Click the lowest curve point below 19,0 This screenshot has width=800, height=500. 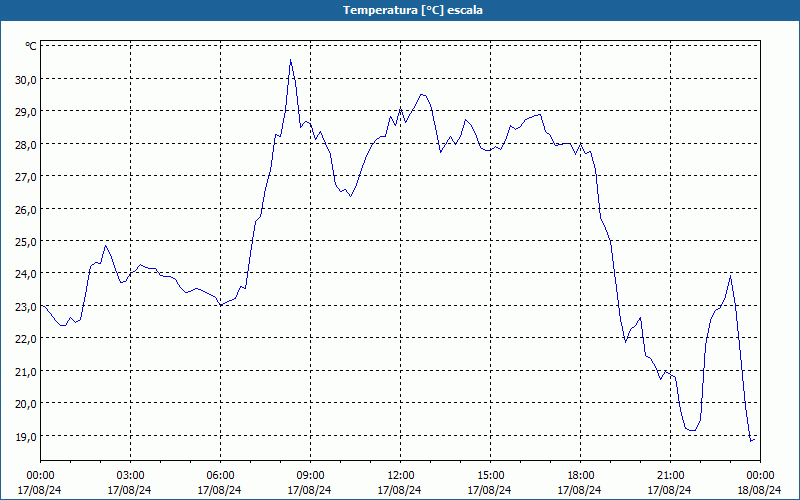tap(751, 441)
